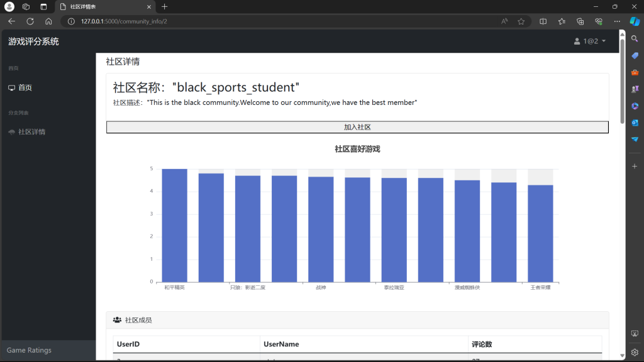
Task: Click the 游戏评分系统 brand link
Action: pyautogui.click(x=33, y=41)
